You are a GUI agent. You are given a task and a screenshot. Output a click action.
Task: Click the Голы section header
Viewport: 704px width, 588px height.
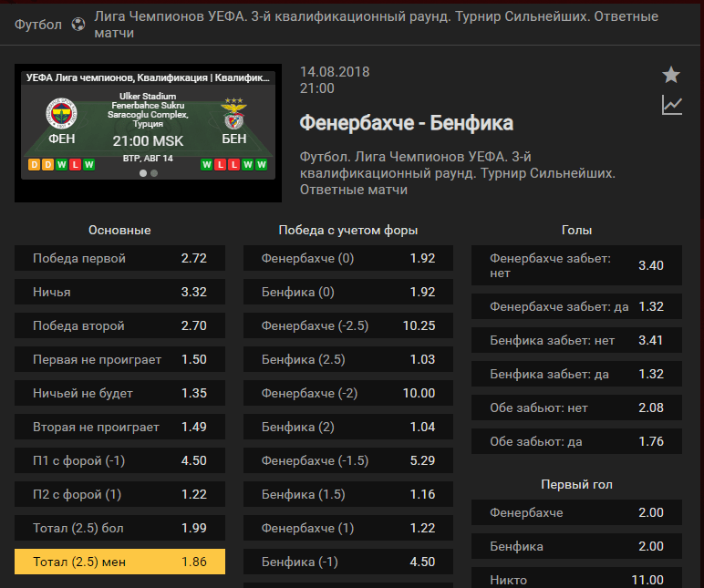click(577, 230)
